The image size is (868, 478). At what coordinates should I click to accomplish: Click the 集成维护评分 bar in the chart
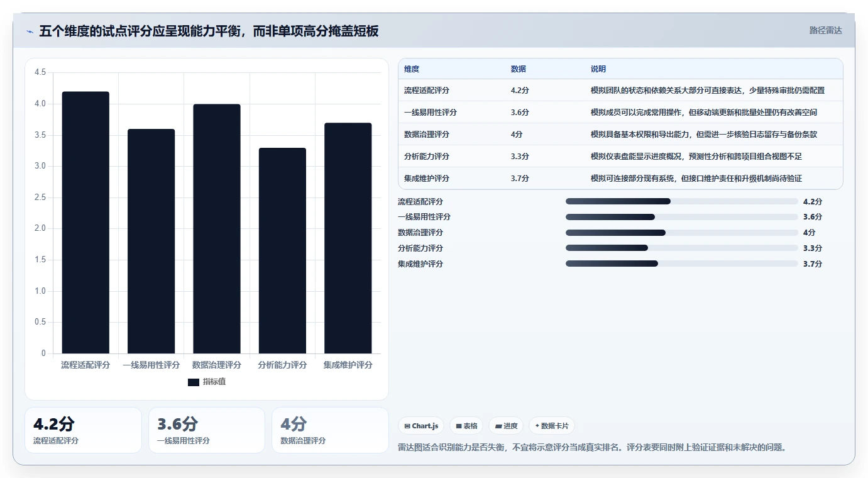pyautogui.click(x=348, y=238)
